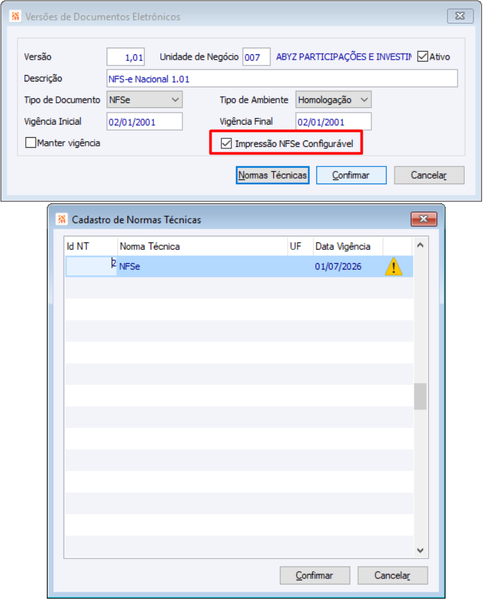The image size is (484, 599).
Task: Close the Versões de Documentos Eletrônicos window
Action: (x=460, y=16)
